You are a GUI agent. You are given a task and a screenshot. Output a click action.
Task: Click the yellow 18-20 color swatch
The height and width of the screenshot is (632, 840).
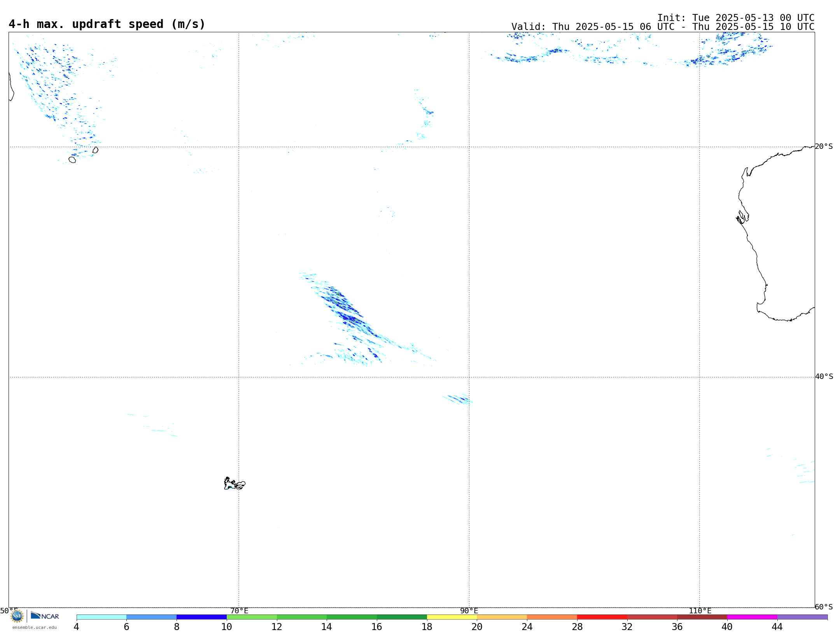point(452,617)
